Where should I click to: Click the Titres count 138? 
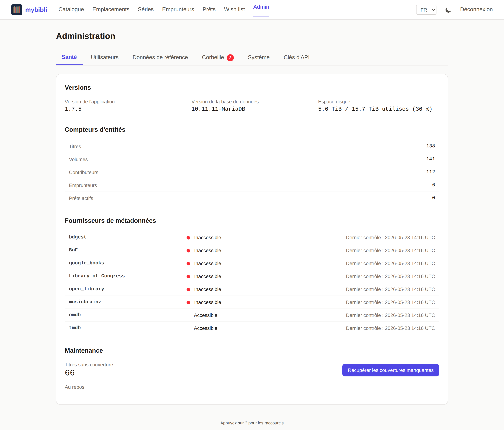[430, 146]
